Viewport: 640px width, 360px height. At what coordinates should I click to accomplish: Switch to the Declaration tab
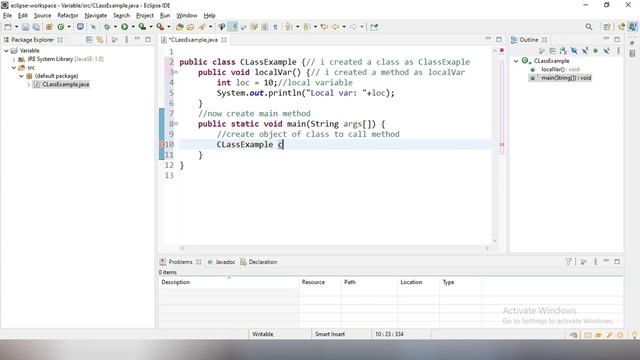point(258,262)
